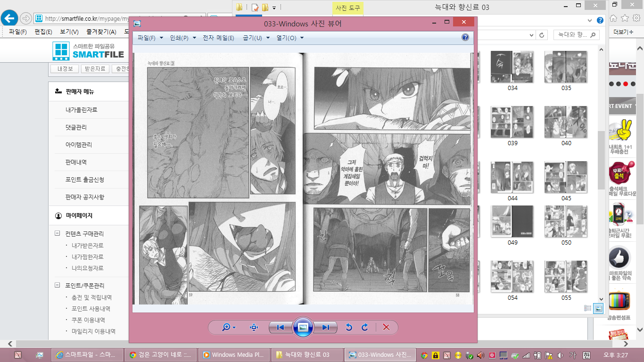Viewport: 644px width, 362px height.
Task: Open 포인트 출금신청 link
Action: point(85,180)
